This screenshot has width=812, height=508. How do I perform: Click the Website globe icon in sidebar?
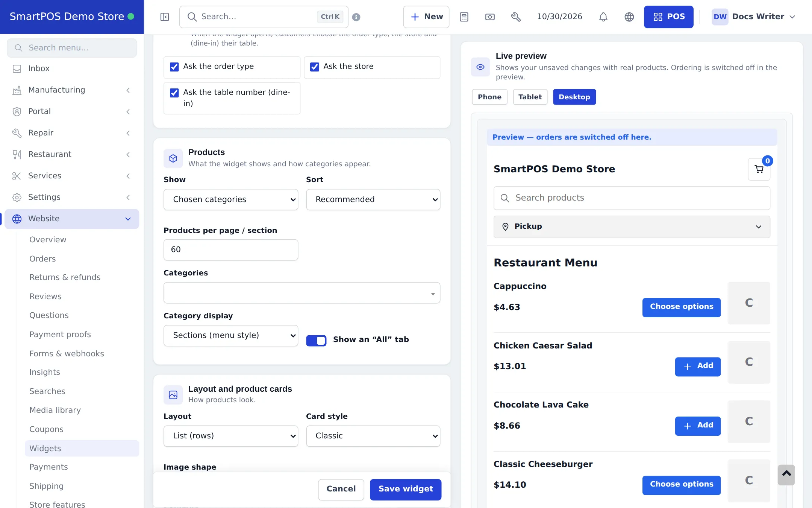17,219
